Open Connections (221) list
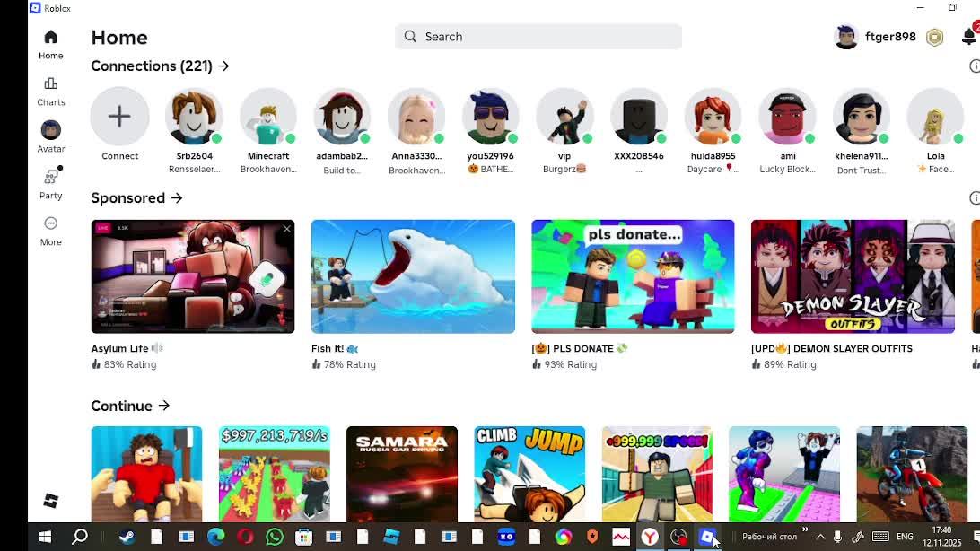Screen dimensions: 980x551 (x=160, y=66)
